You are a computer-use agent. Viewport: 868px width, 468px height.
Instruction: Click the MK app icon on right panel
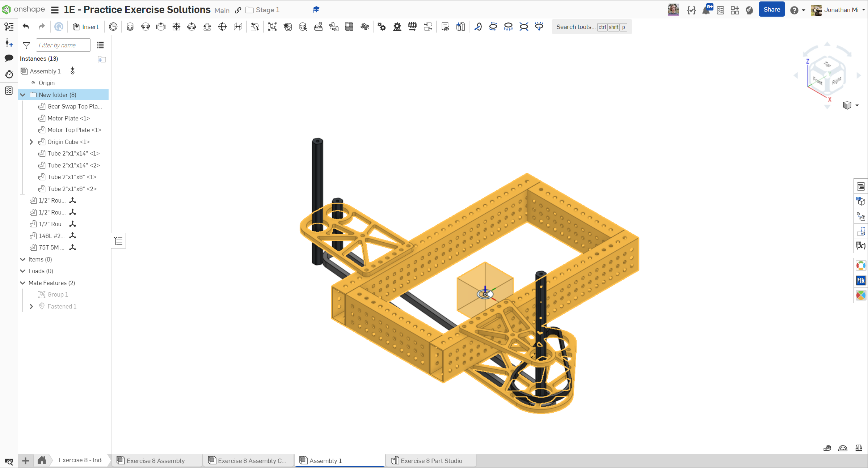coord(860,280)
